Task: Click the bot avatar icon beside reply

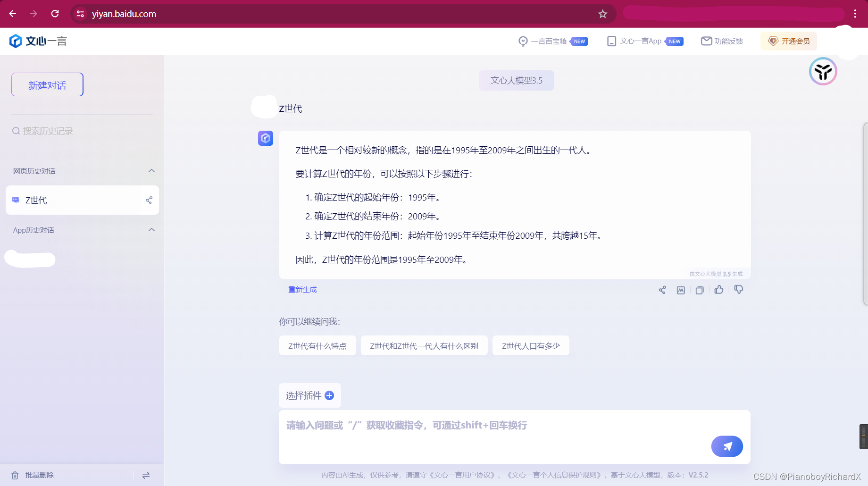Action: pos(266,138)
